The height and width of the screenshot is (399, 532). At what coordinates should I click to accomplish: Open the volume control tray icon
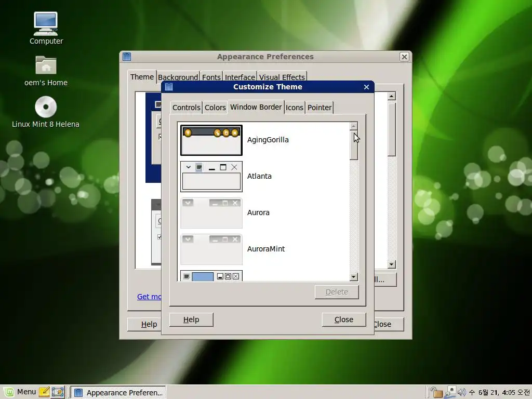461,393
